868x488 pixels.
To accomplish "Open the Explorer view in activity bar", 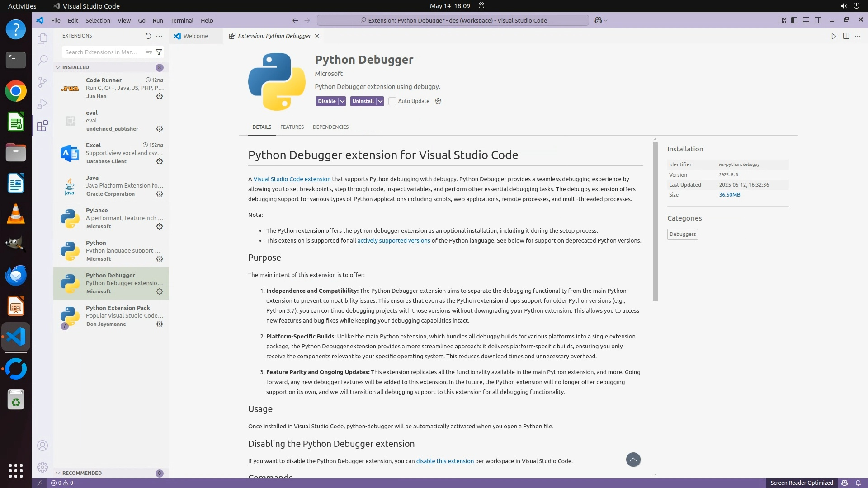I will coord(42,39).
